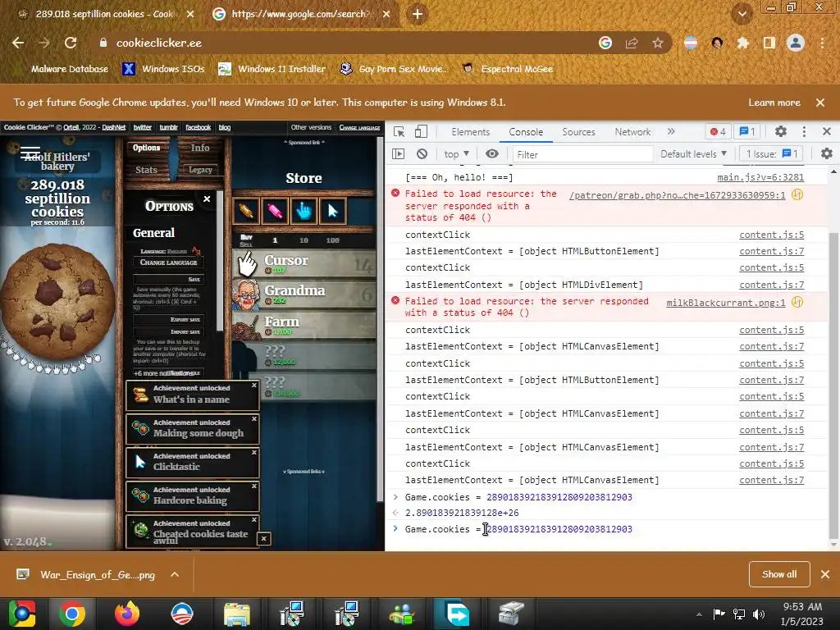The width and height of the screenshot is (840, 630).
Task: Open the Default levels dropdown
Action: click(x=693, y=154)
